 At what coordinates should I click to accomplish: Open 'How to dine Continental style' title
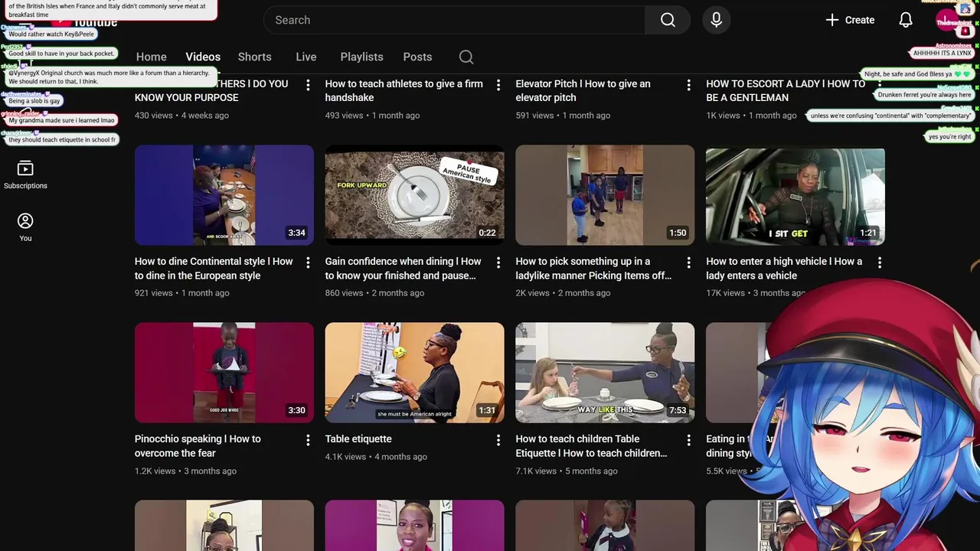tap(214, 268)
